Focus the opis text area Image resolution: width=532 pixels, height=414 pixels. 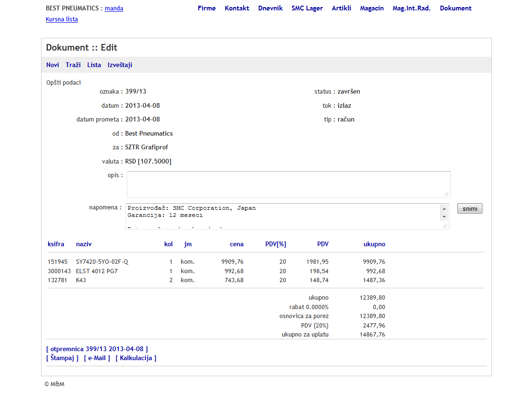tap(289, 184)
